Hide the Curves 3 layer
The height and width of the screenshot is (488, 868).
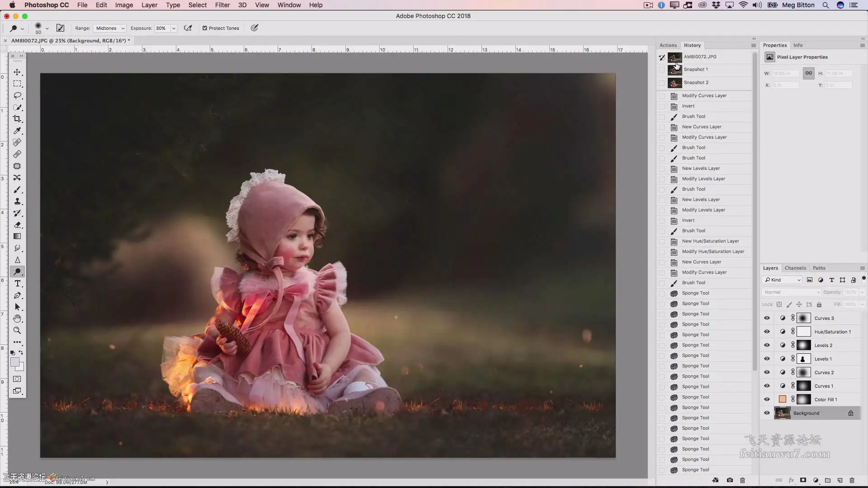767,318
